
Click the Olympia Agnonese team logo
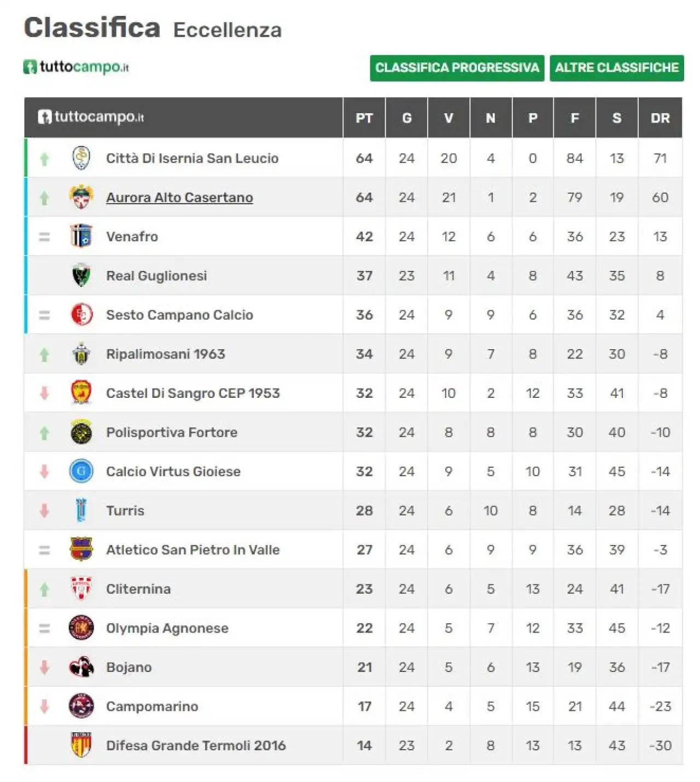[81, 628]
